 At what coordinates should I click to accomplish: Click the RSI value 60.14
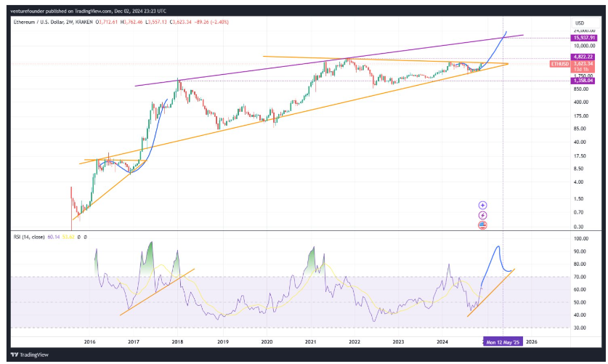pos(54,237)
